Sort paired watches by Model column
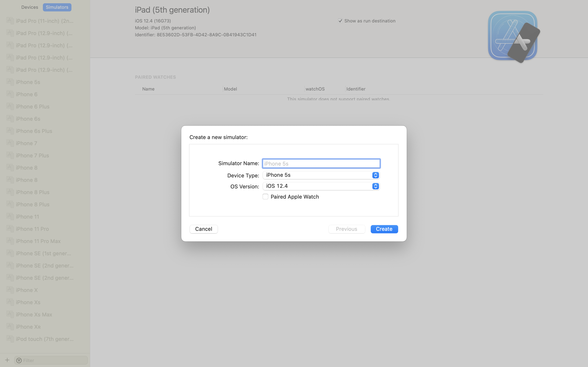The height and width of the screenshot is (367, 588). click(230, 89)
